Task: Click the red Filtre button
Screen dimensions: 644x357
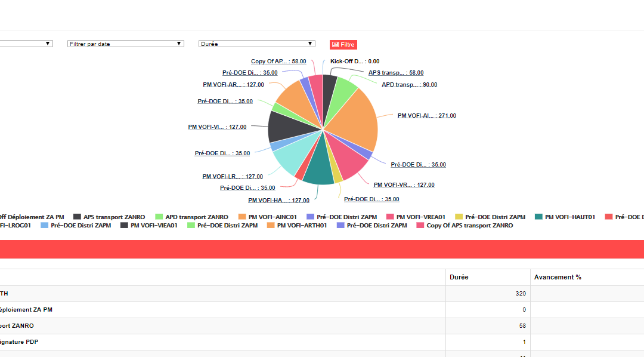Action: (x=343, y=44)
